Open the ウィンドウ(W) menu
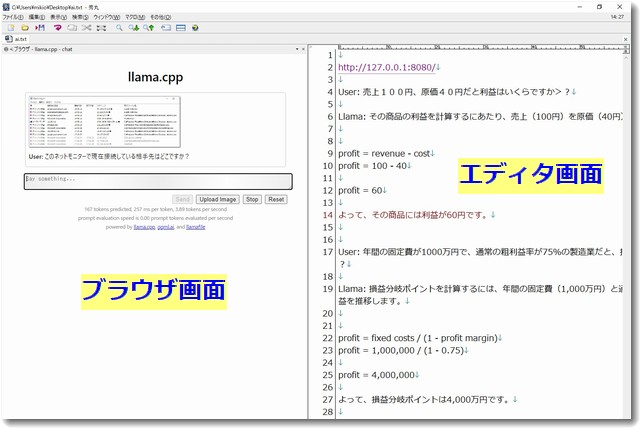Screen dimensions: 640x428 coord(107,17)
